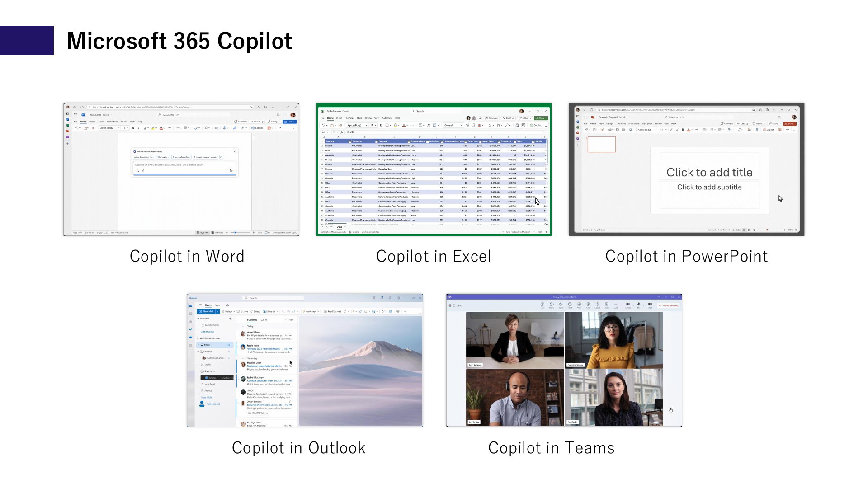Open the Slide Show tab in PowerPoint
The image size is (868, 488).
pyautogui.click(x=647, y=123)
